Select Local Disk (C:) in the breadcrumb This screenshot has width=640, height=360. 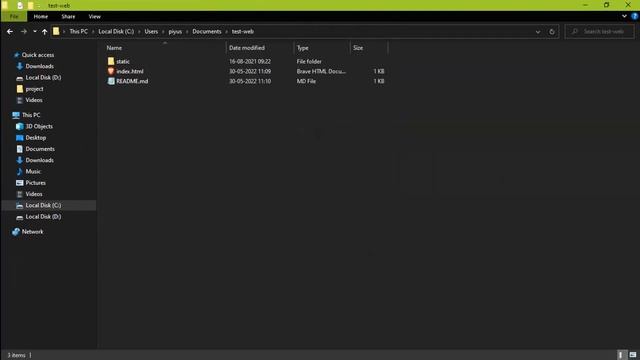point(116,31)
